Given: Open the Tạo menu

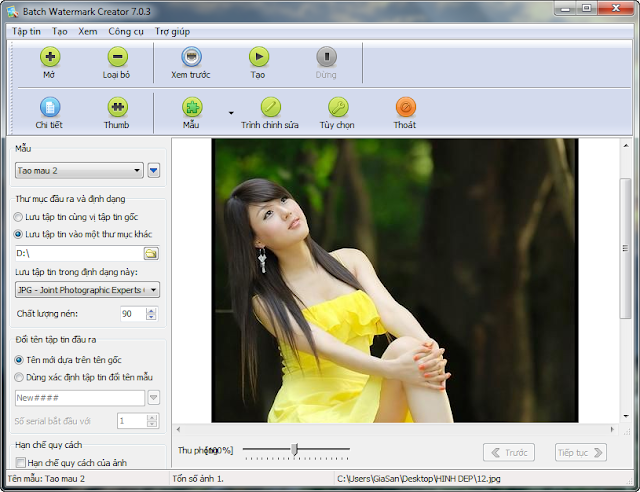Looking at the screenshot, I should click(60, 32).
